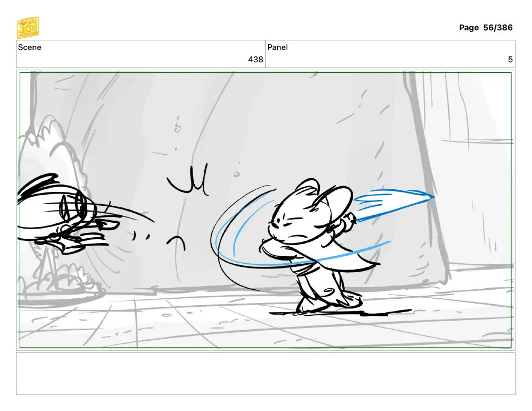The width and height of the screenshot is (532, 411).
Task: Click the scene number '438'
Action: [255, 60]
